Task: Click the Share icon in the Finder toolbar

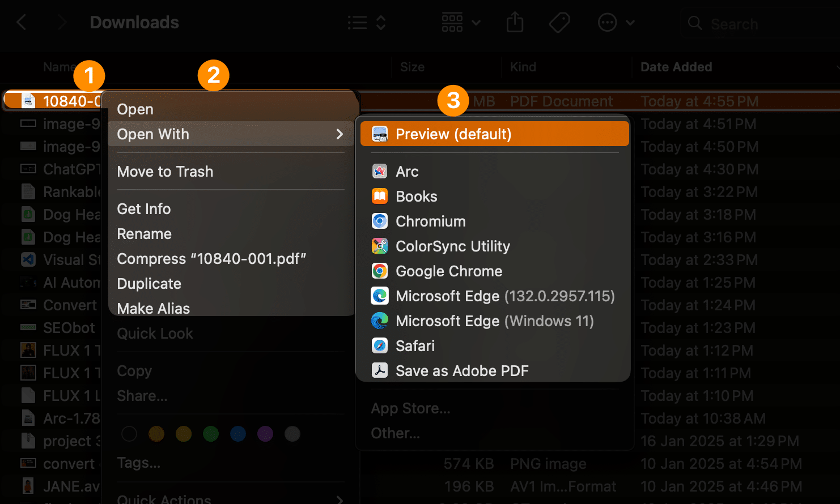Action: click(515, 23)
